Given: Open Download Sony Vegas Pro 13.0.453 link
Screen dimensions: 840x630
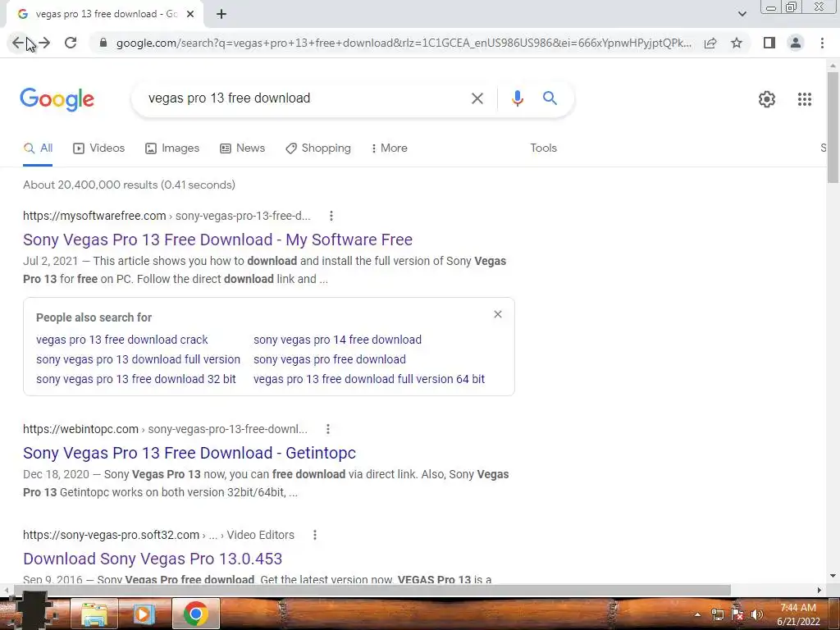Looking at the screenshot, I should [152, 559].
